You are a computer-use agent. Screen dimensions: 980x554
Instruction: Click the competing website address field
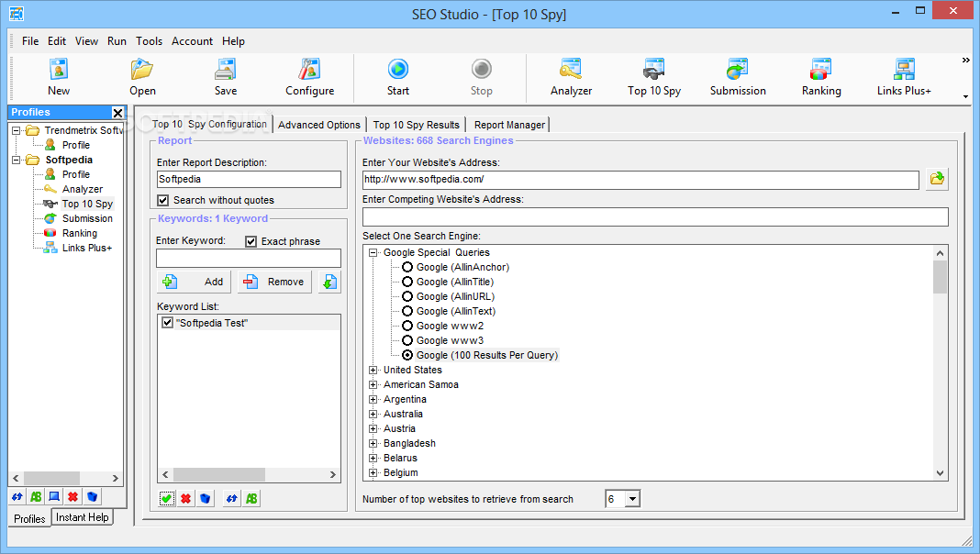pos(655,216)
